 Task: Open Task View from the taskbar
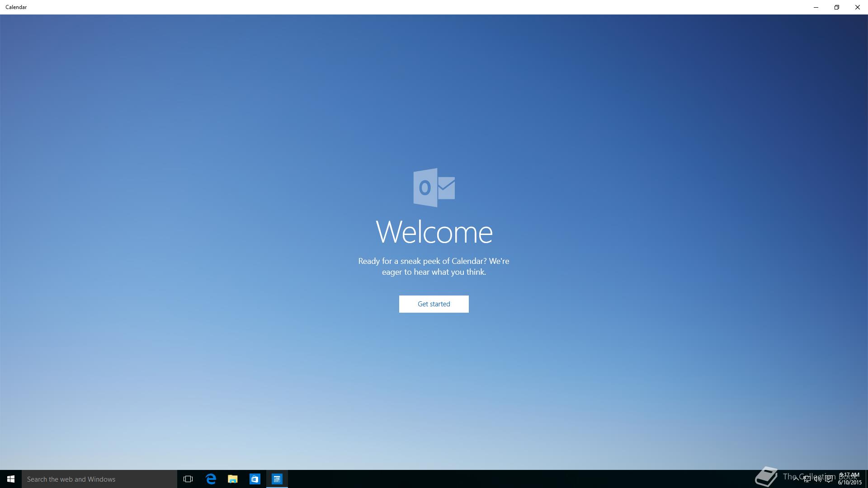point(188,479)
